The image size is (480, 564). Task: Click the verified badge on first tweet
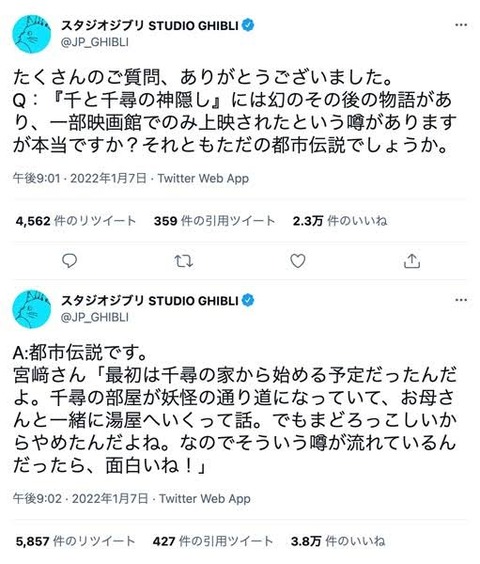(x=248, y=25)
